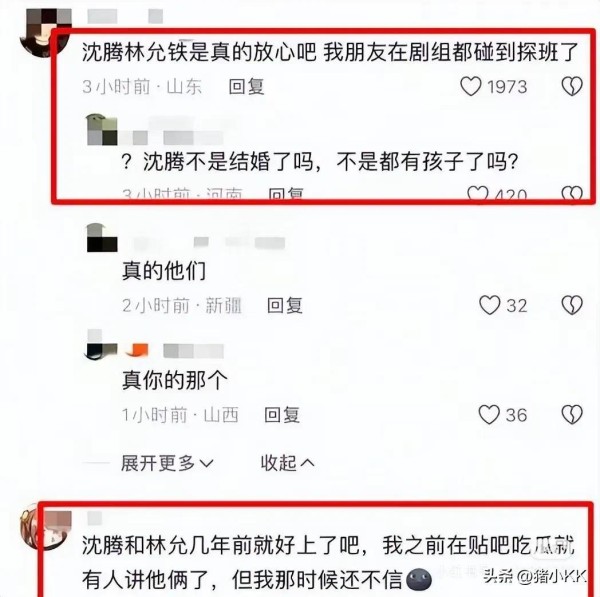Open avatar of '真你的那个' commenter
This screenshot has width=600, height=597.
(x=101, y=344)
